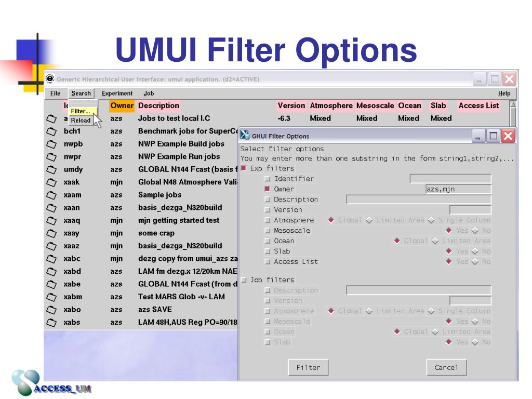
Task: Select the xaay 'some crap' experiment row
Action: pyautogui.click(x=141, y=233)
